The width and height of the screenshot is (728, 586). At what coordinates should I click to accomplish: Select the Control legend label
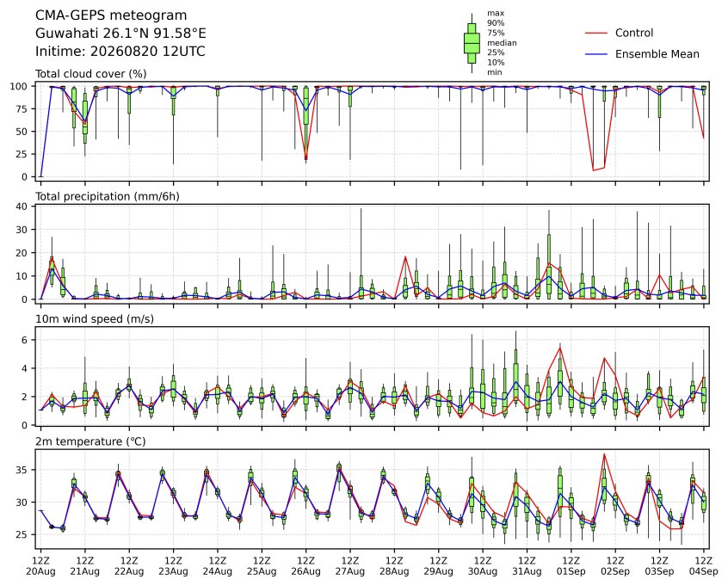click(633, 33)
